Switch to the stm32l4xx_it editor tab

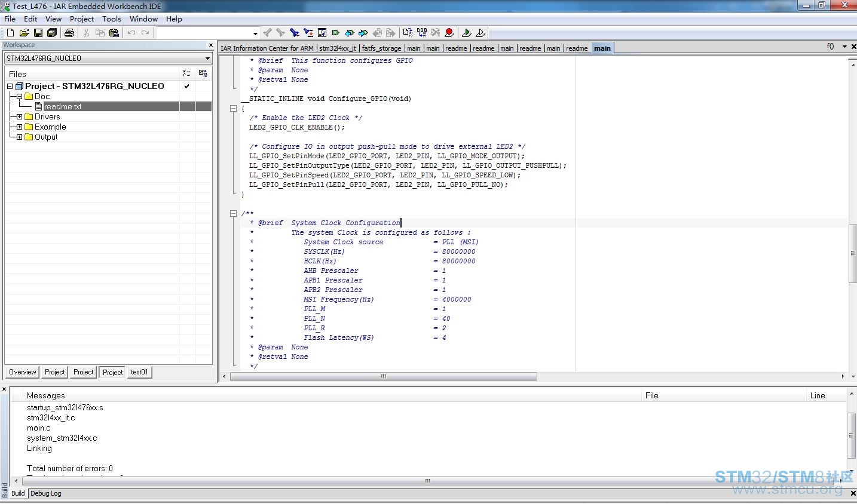[338, 48]
